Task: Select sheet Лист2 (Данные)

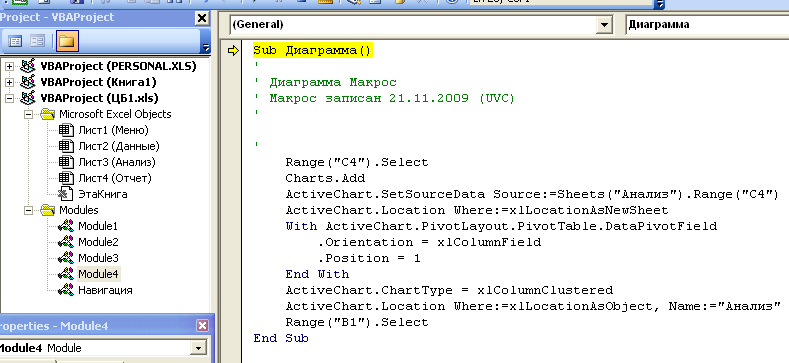Action: click(119, 146)
